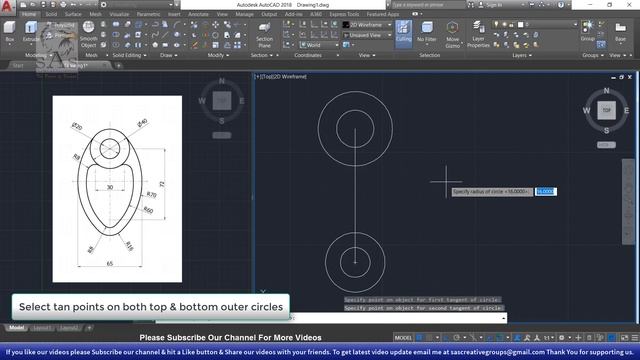Click the right viewport navigation bar

tap(628, 202)
